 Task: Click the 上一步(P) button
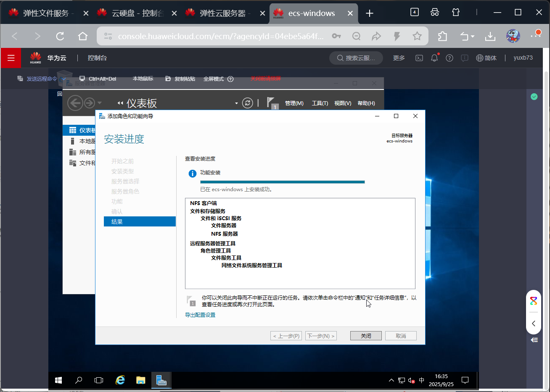286,336
